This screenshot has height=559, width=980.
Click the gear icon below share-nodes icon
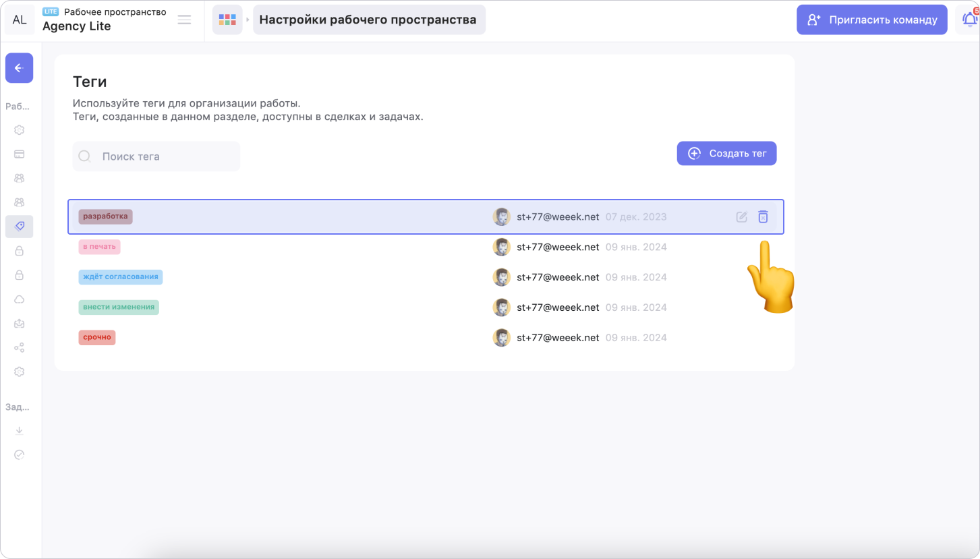pyautogui.click(x=19, y=372)
